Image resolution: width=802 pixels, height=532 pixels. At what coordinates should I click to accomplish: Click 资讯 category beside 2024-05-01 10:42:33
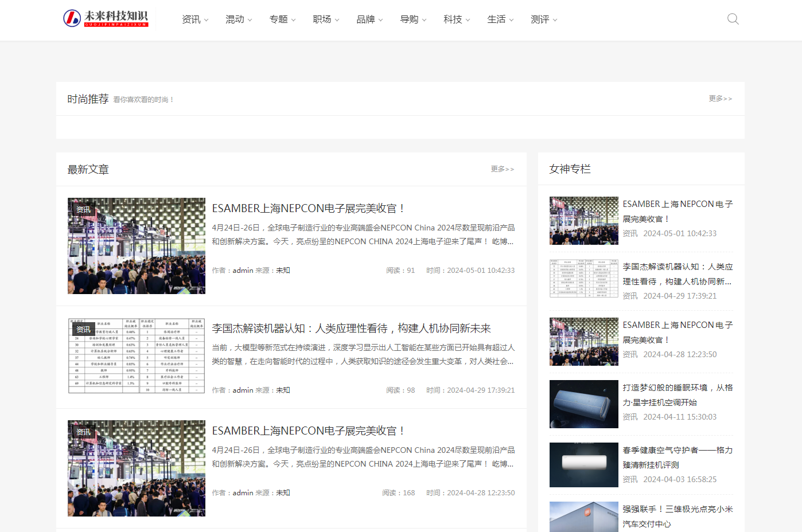[630, 234]
